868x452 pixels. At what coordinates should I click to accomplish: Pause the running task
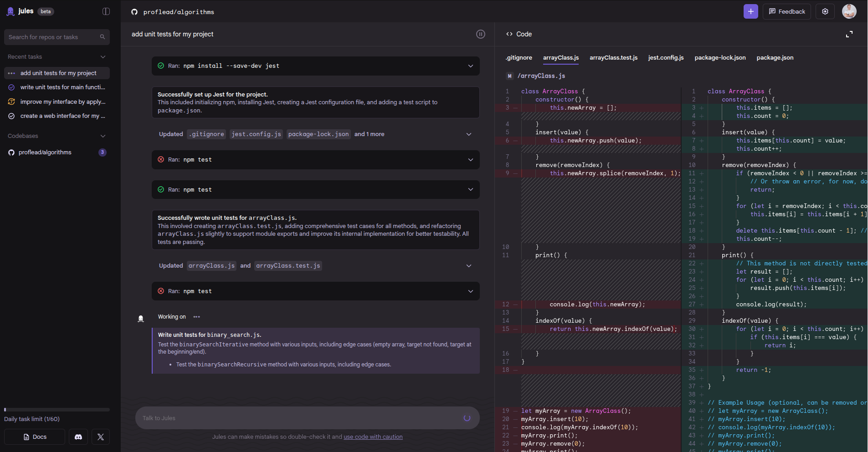pos(481,34)
